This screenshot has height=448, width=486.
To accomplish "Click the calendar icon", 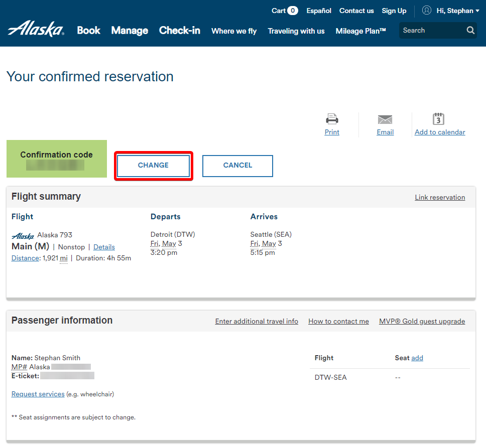I will point(438,119).
